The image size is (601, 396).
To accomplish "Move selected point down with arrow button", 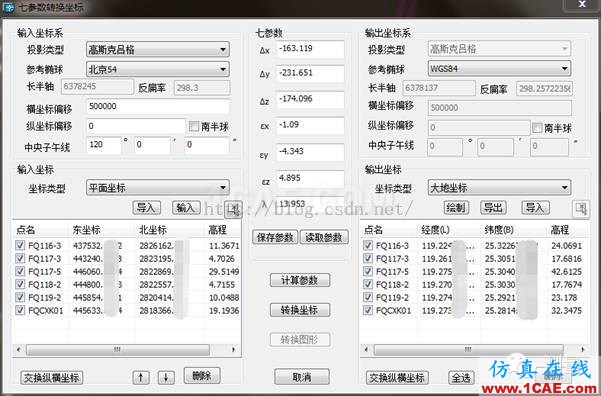I will coord(166,378).
